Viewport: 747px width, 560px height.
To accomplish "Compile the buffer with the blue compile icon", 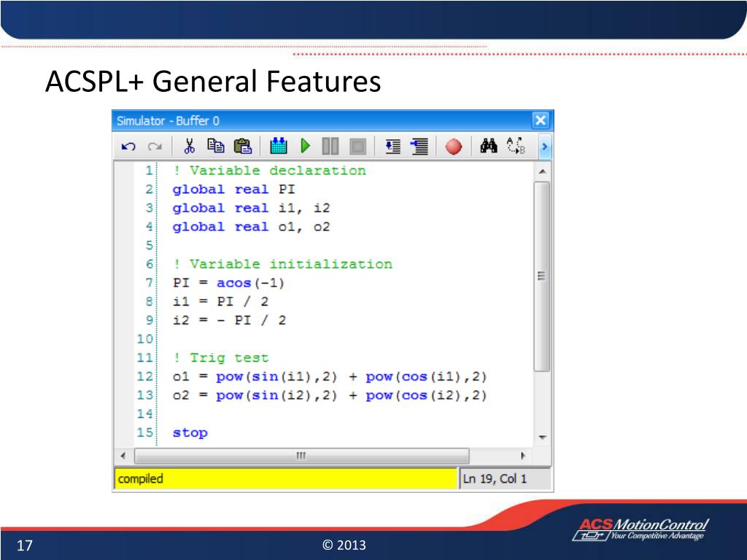I will 279,146.
